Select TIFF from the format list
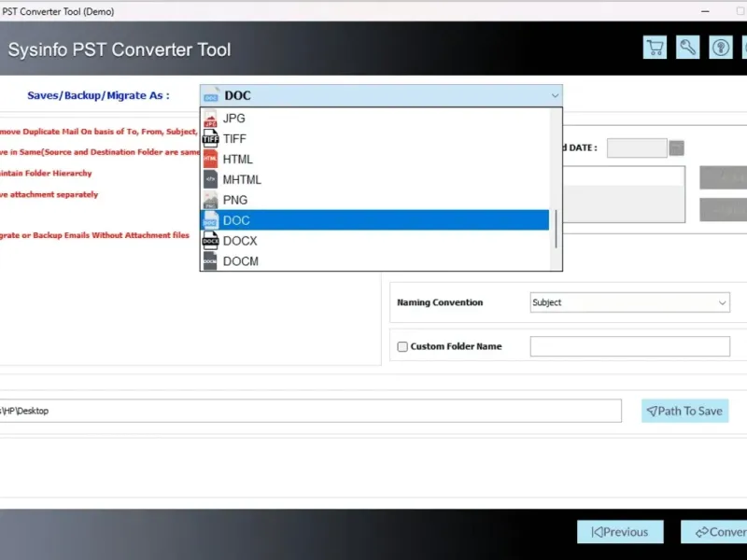Image resolution: width=747 pixels, height=560 pixels. [374, 138]
